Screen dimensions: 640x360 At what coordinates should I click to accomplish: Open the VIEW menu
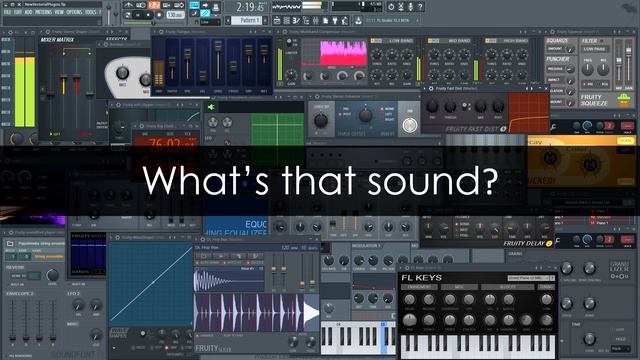(x=59, y=13)
